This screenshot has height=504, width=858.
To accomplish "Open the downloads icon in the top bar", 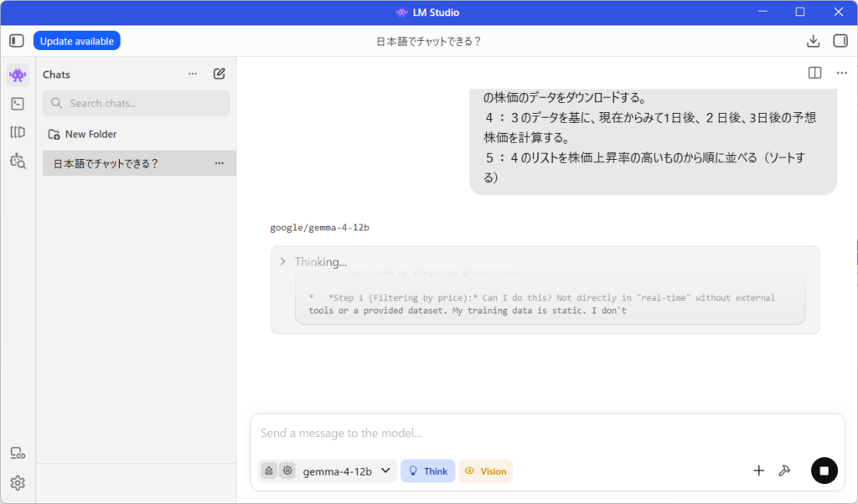I will coord(813,41).
